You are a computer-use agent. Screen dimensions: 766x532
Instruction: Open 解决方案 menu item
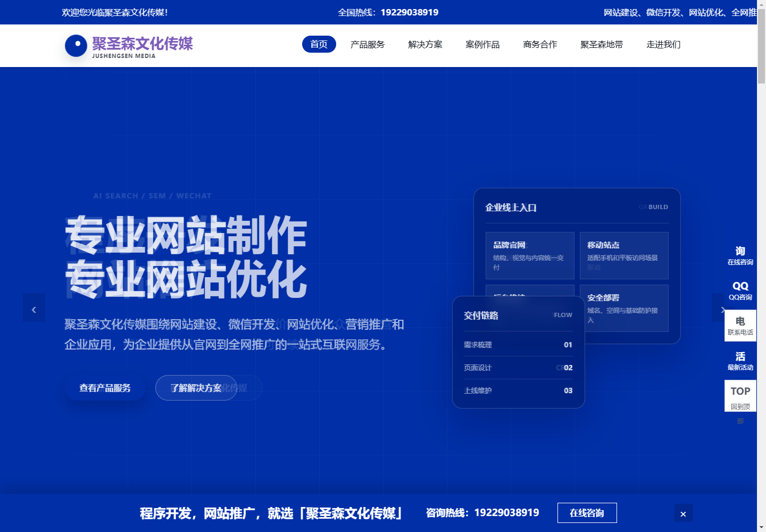tap(425, 44)
